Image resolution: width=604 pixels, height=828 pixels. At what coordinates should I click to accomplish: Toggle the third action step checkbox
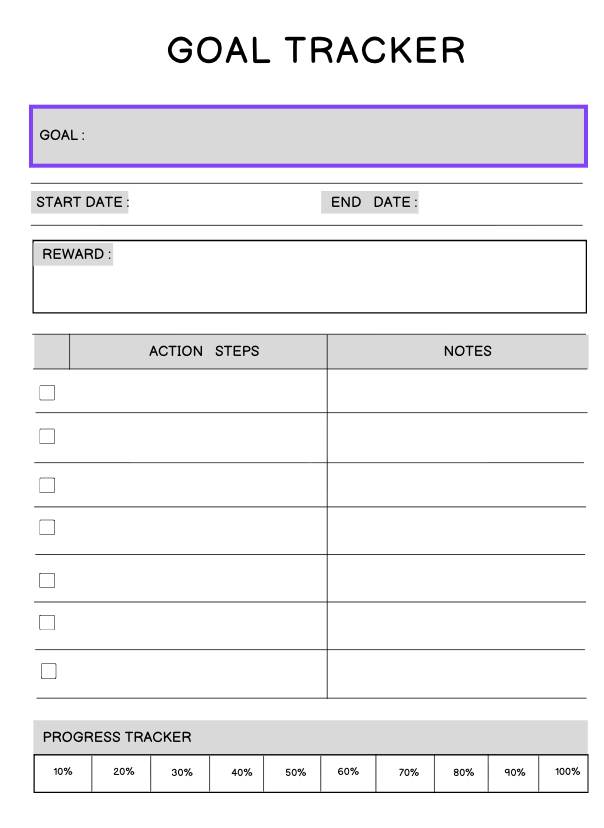[x=47, y=485]
